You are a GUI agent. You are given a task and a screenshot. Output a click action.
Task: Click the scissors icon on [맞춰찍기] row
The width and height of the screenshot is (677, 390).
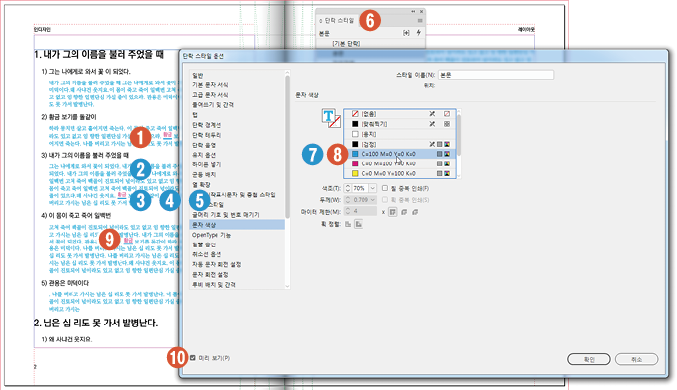(432, 124)
